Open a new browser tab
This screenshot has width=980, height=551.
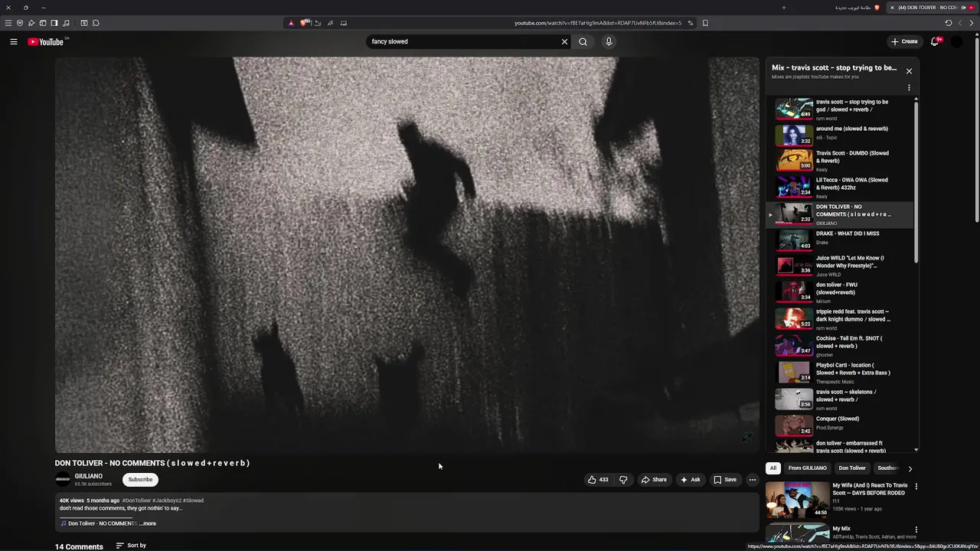pos(783,8)
